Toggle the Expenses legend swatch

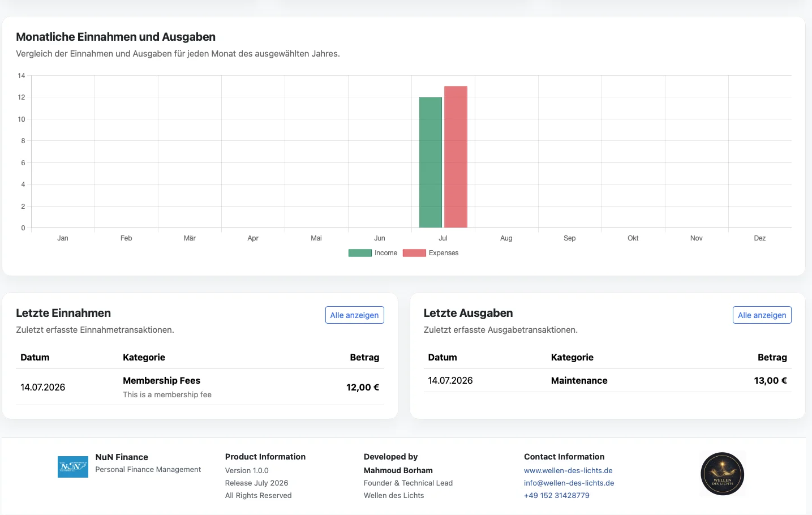(x=414, y=253)
